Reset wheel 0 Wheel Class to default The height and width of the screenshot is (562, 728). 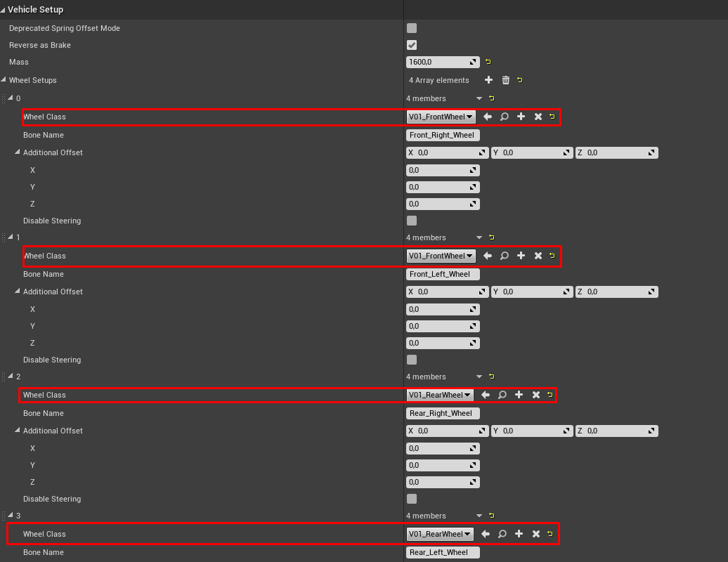point(552,117)
